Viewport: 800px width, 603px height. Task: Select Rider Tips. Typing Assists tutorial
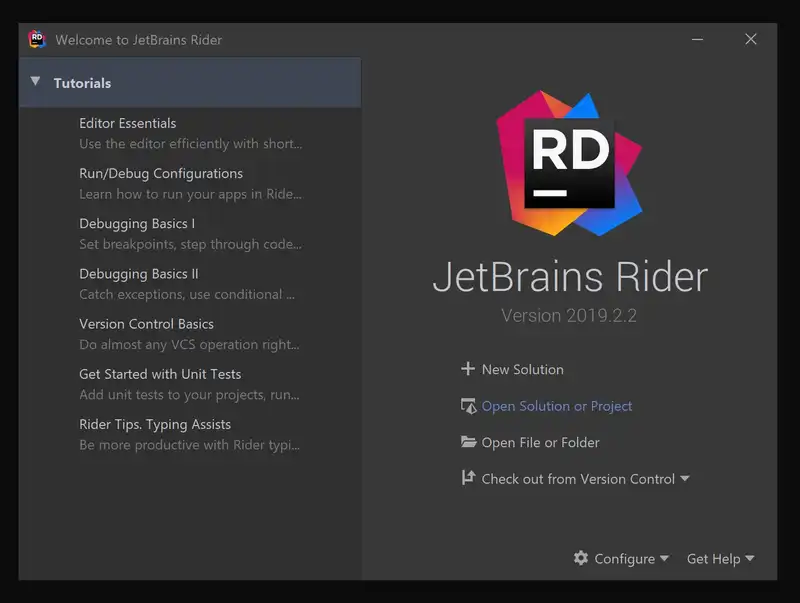click(155, 424)
